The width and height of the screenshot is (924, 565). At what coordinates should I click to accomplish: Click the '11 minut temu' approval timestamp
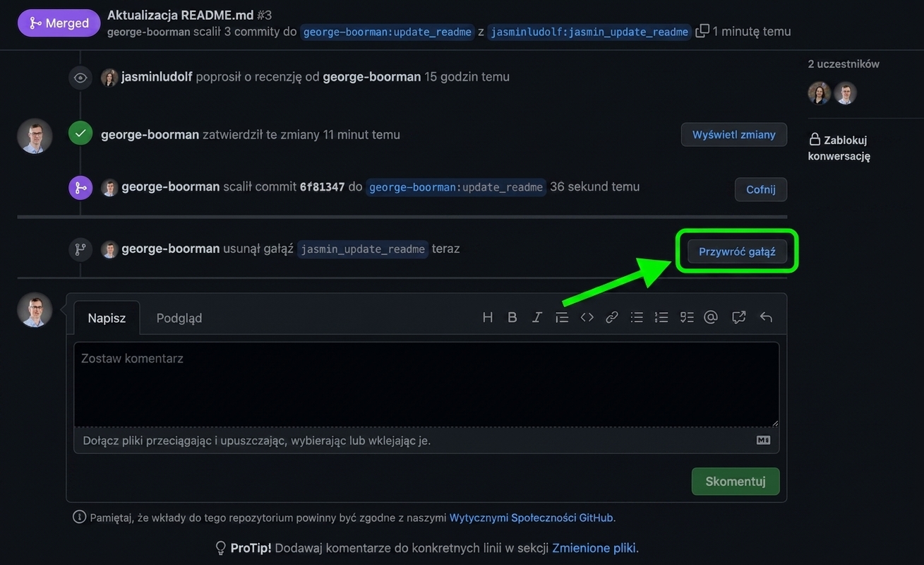361,134
